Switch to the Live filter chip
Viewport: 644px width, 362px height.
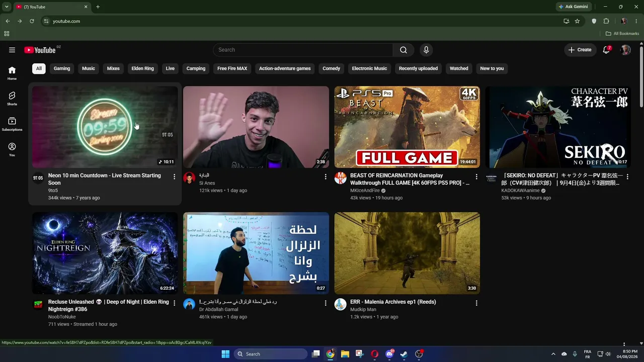[170, 68]
